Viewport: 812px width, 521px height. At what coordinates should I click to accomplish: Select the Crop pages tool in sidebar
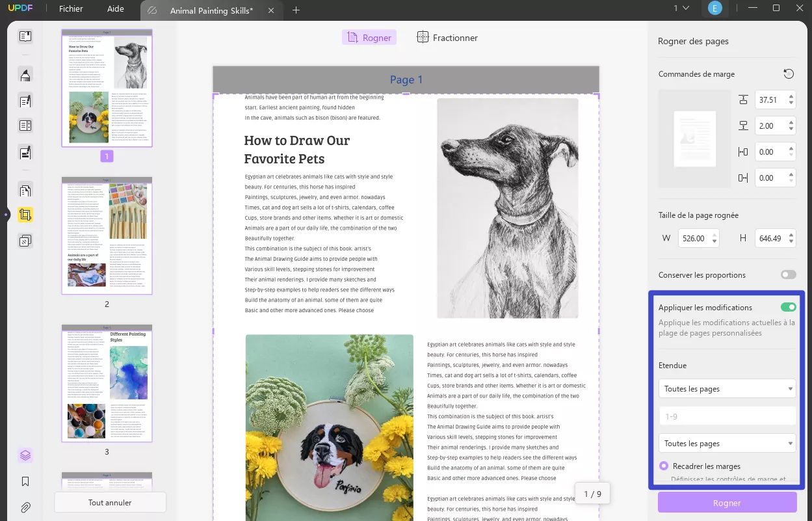(x=25, y=215)
